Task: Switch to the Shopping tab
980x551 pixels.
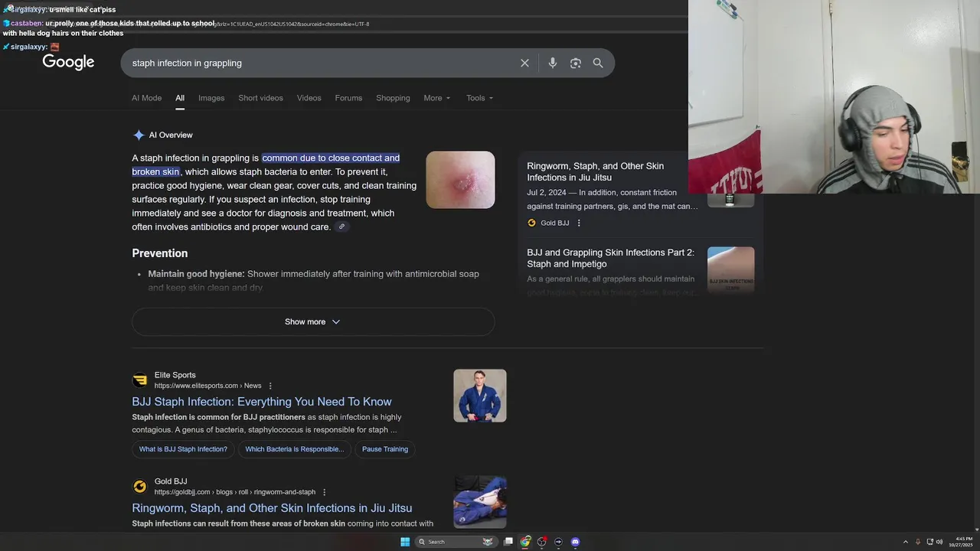Action: point(393,98)
